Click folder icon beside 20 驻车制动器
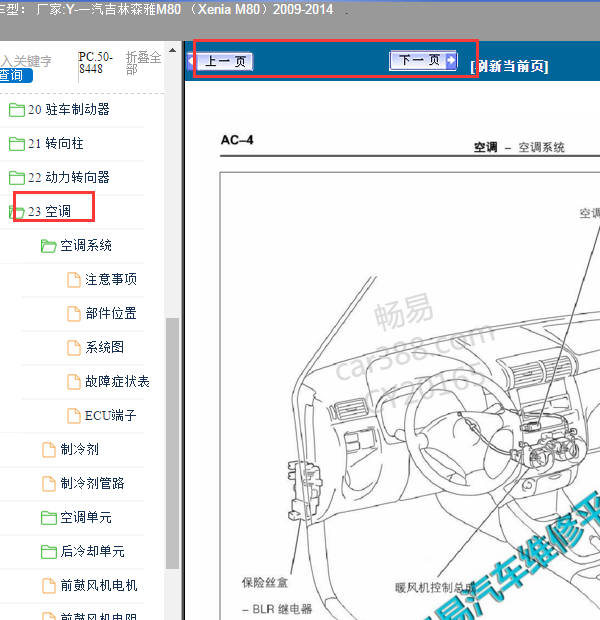 (17, 110)
